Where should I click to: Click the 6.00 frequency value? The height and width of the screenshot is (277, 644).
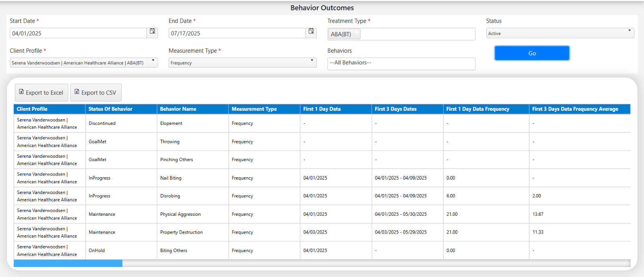[451, 196]
